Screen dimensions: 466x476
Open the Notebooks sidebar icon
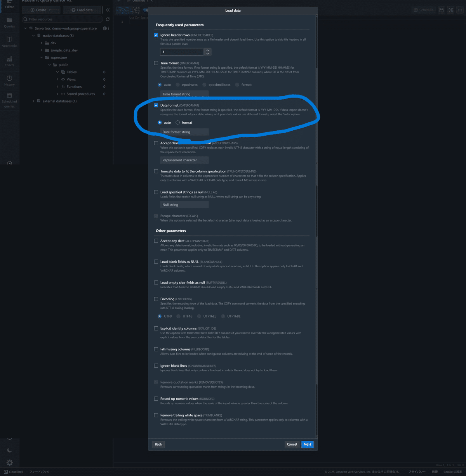tap(9, 42)
